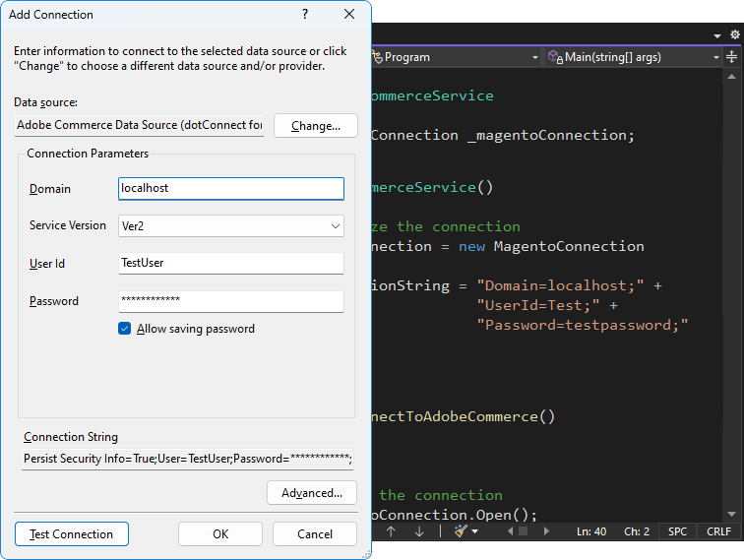The image size is (744, 560).
Task: Click the MagentoConnection type name in code
Action: coord(569,246)
